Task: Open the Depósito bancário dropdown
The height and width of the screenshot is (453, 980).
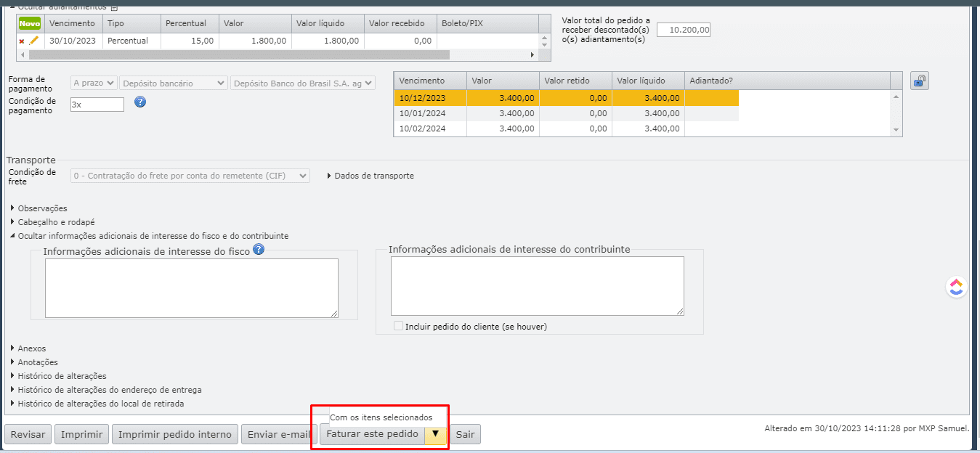Action: coord(174,83)
